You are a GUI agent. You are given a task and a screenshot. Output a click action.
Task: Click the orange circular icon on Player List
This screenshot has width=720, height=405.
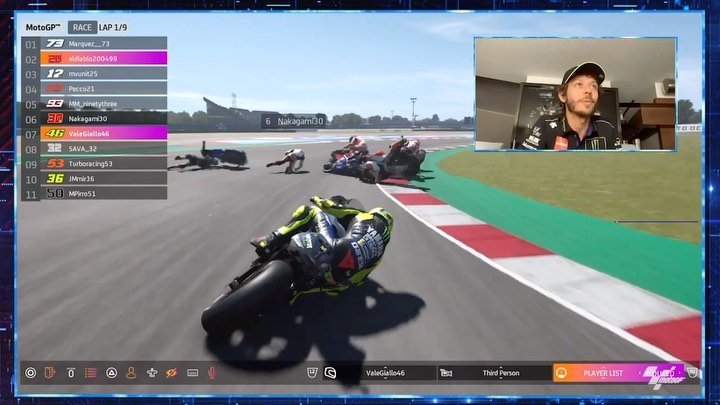(561, 373)
